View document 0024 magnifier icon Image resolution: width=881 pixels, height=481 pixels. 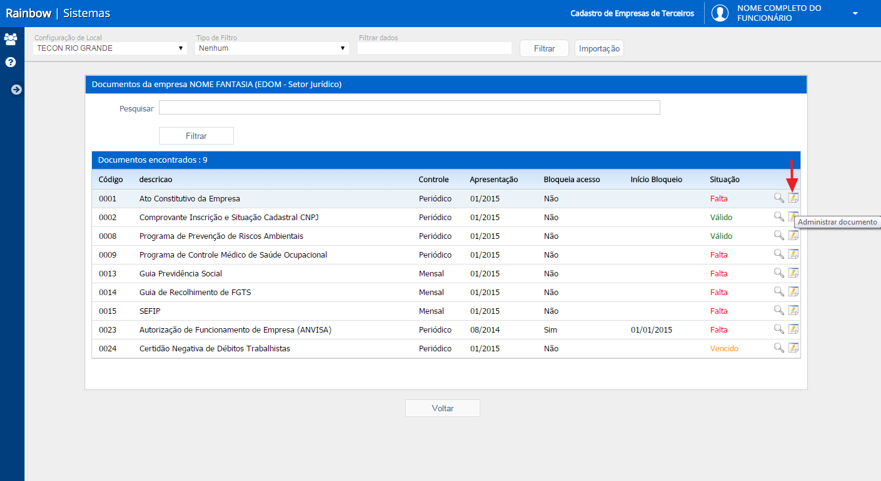tap(779, 348)
